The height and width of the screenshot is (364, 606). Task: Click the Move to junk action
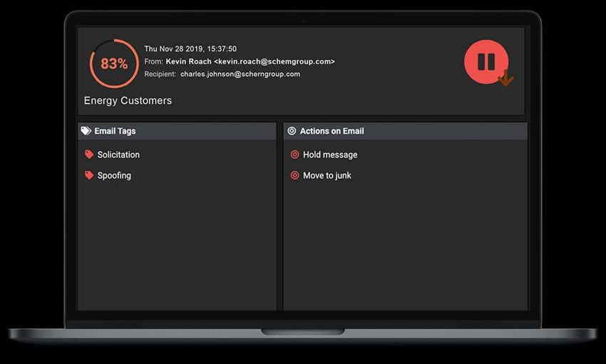click(x=327, y=176)
